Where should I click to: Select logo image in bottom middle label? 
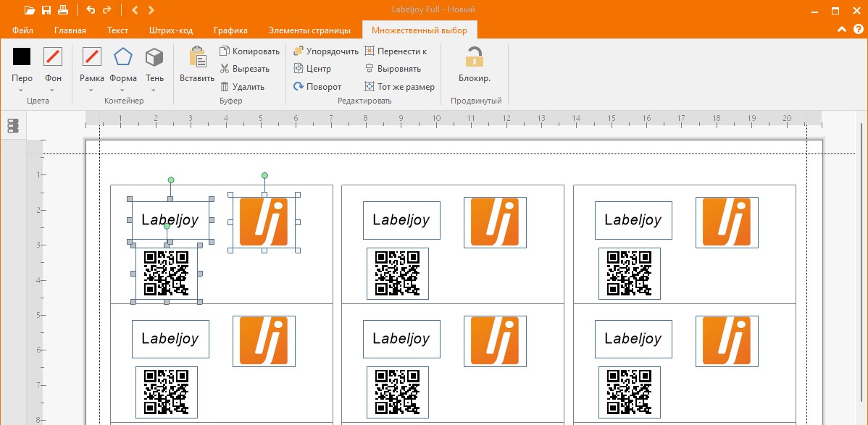click(495, 341)
